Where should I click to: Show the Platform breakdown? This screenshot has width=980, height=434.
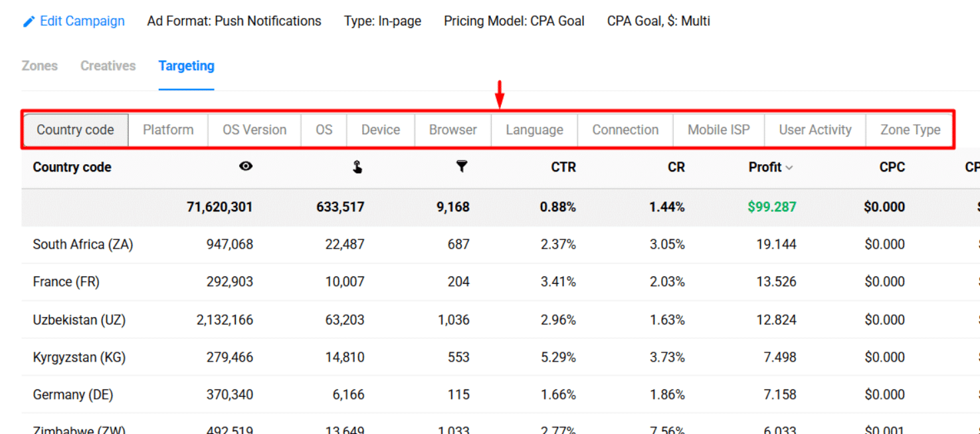pyautogui.click(x=168, y=130)
